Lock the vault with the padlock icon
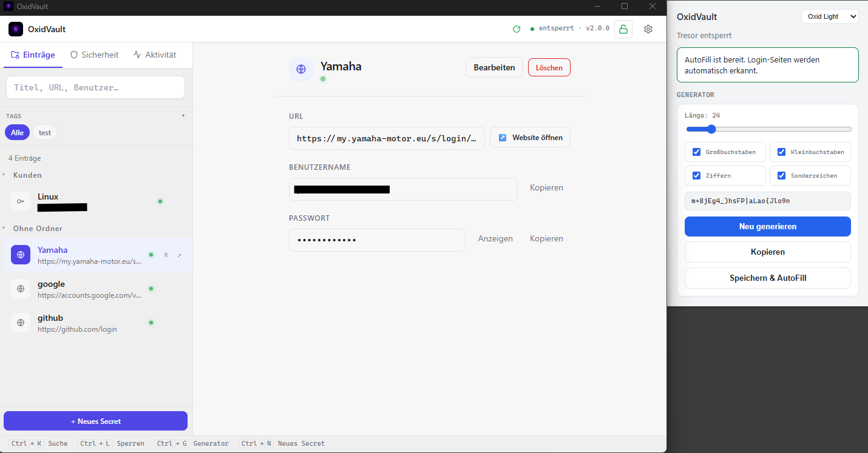868x453 pixels. pyautogui.click(x=623, y=29)
